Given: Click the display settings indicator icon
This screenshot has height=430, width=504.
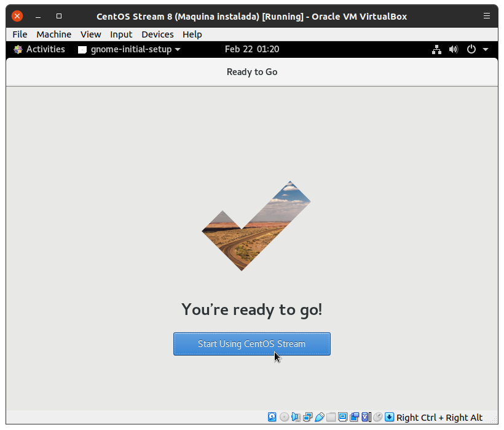Looking at the screenshot, I should coord(342,417).
